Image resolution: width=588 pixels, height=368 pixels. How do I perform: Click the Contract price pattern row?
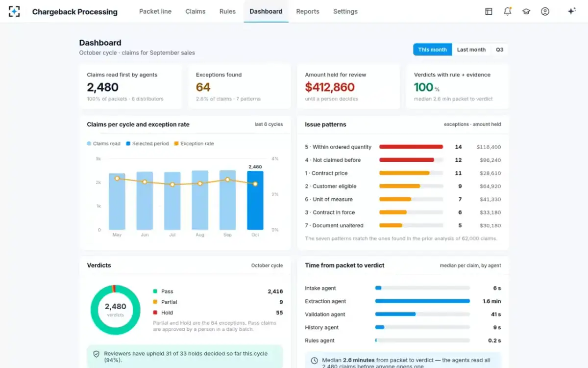(x=403, y=173)
